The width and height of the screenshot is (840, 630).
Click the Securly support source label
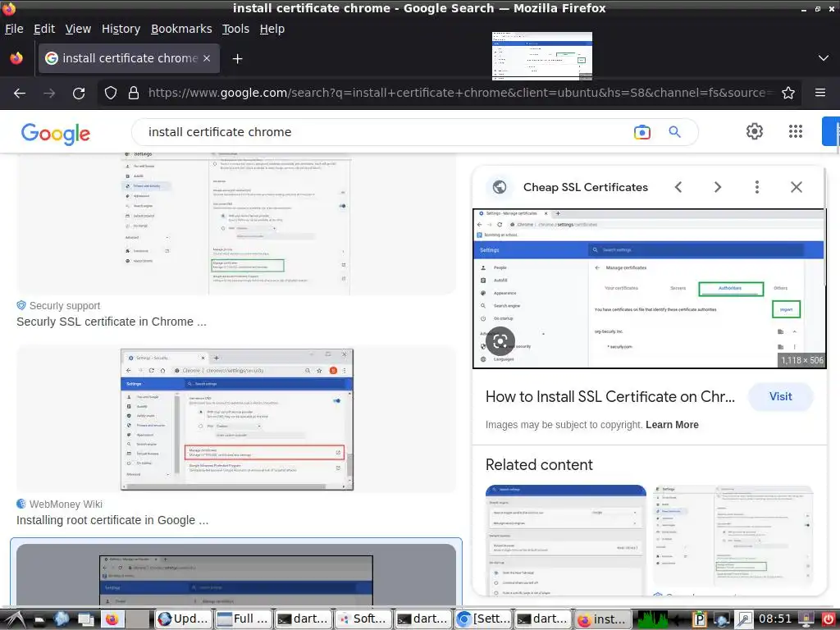tap(65, 305)
